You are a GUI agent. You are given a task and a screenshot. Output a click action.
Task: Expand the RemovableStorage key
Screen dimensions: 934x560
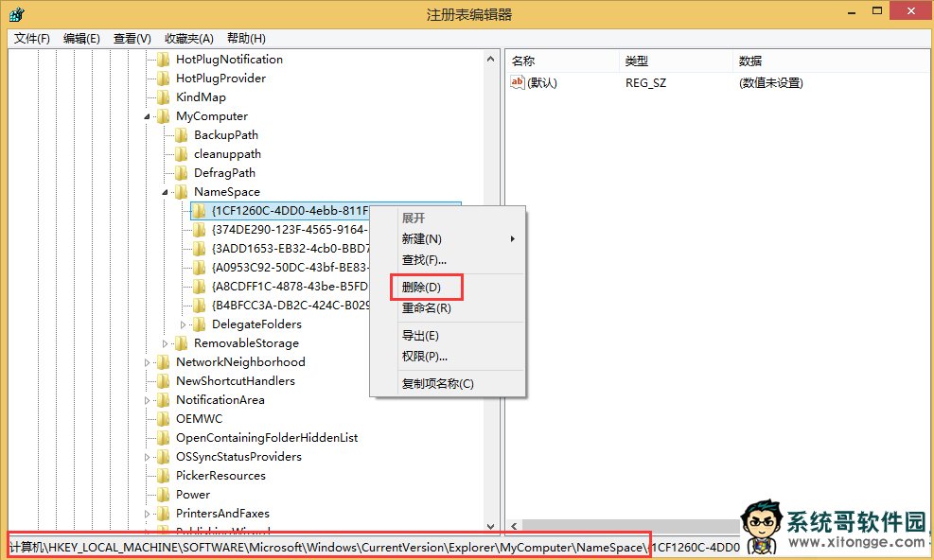pos(165,343)
